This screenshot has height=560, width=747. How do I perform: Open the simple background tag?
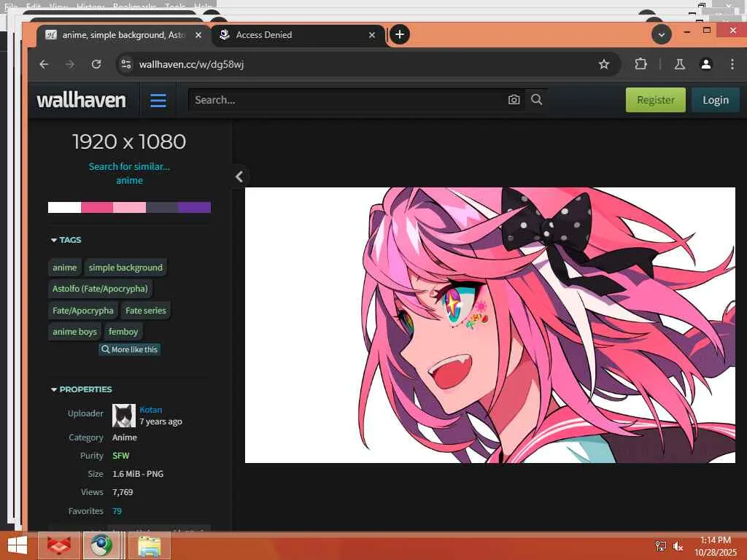coord(125,268)
